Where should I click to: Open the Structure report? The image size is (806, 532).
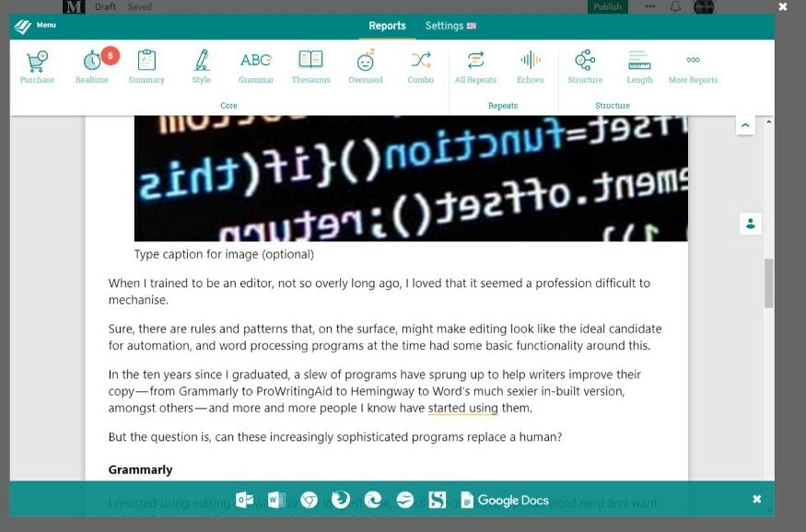coord(585,67)
